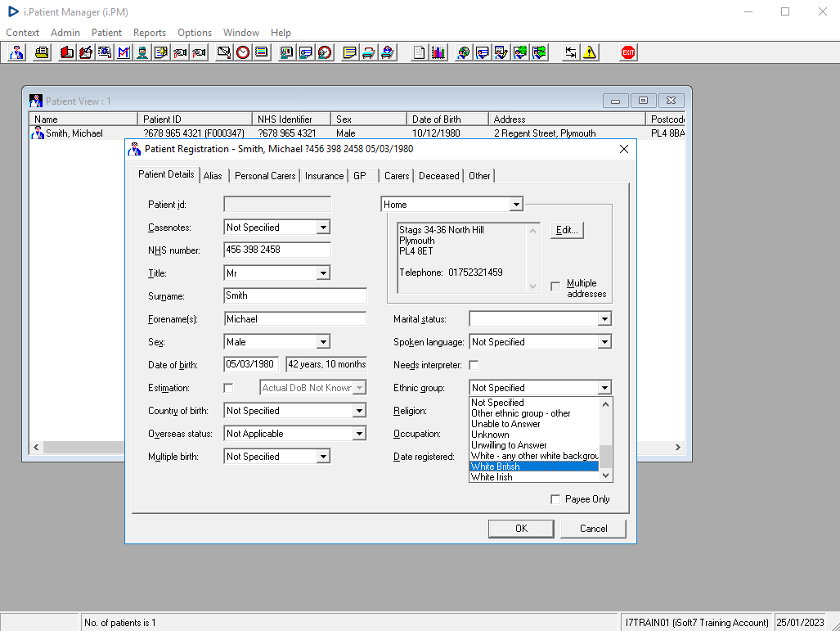Open the Home address type dropdown
Viewport: 840px width, 631px height.
[x=516, y=205]
